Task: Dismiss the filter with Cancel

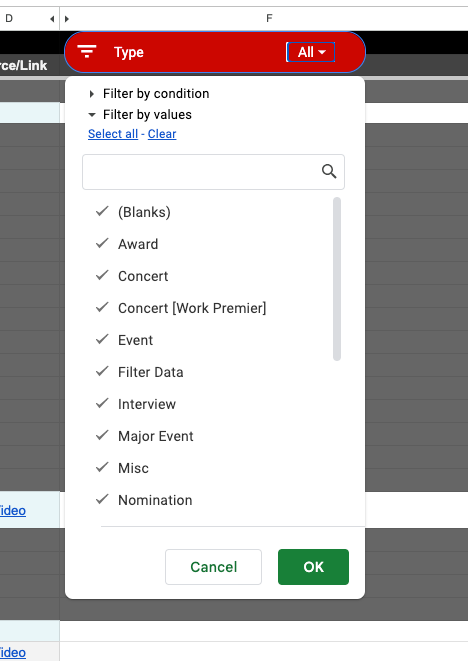Action: click(213, 567)
